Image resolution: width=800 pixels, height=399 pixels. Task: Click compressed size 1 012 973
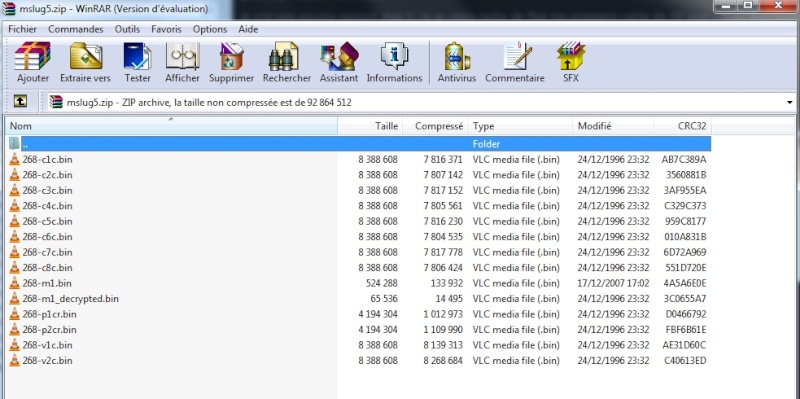point(443,314)
